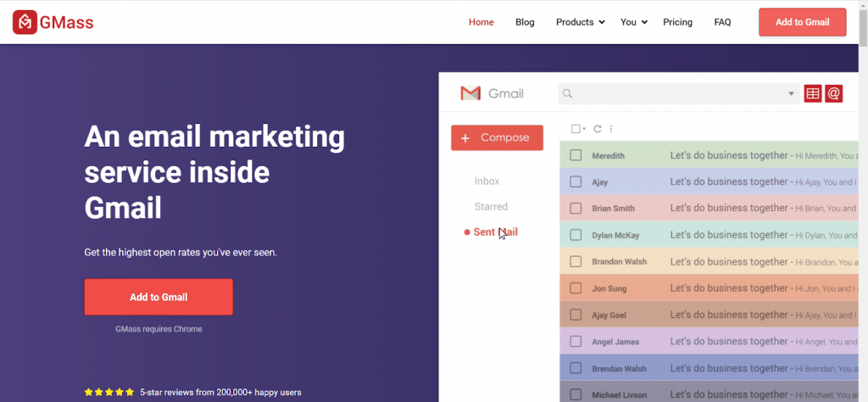Expand the Products menu dropdown
868x402 pixels.
tap(580, 22)
